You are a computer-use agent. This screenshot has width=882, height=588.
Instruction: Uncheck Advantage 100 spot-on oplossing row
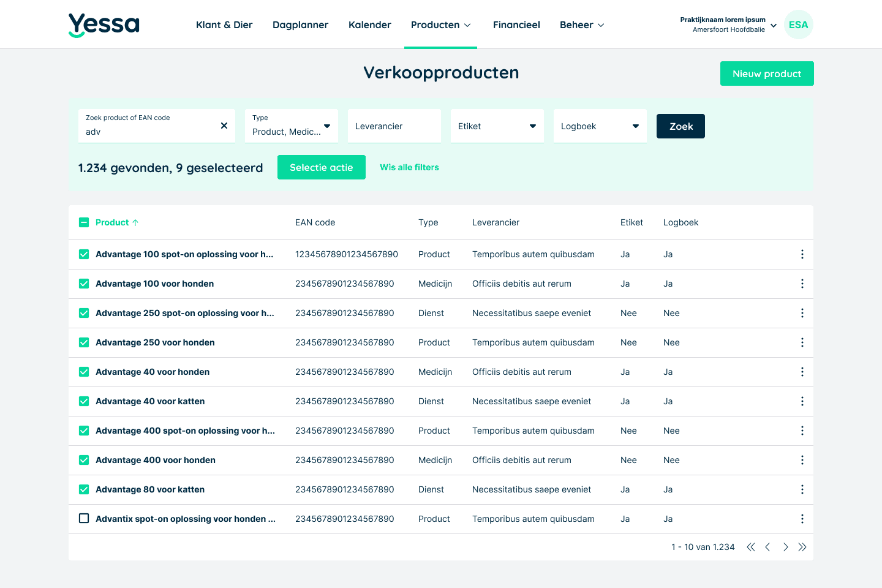pos(84,254)
